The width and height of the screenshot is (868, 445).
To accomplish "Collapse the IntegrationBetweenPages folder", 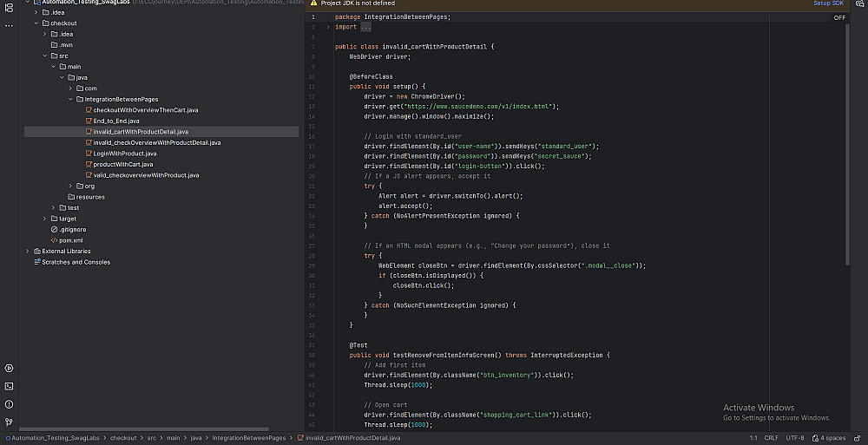I will pyautogui.click(x=71, y=99).
